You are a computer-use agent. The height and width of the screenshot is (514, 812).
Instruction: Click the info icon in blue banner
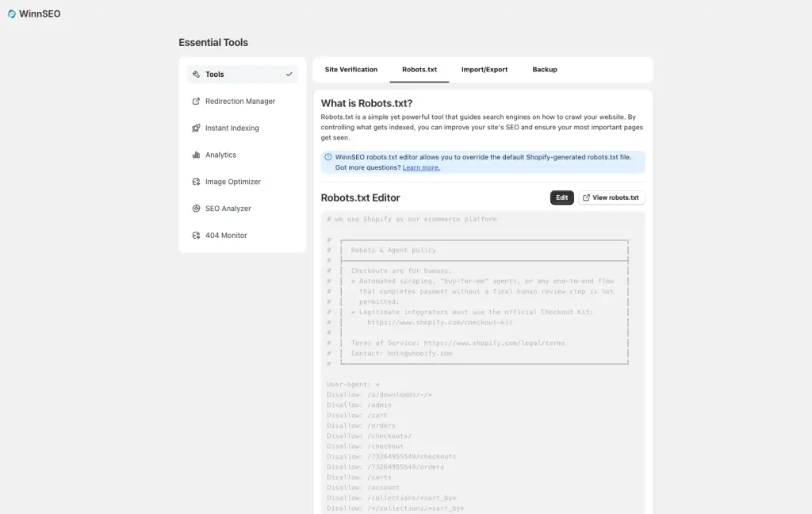[x=327, y=157]
